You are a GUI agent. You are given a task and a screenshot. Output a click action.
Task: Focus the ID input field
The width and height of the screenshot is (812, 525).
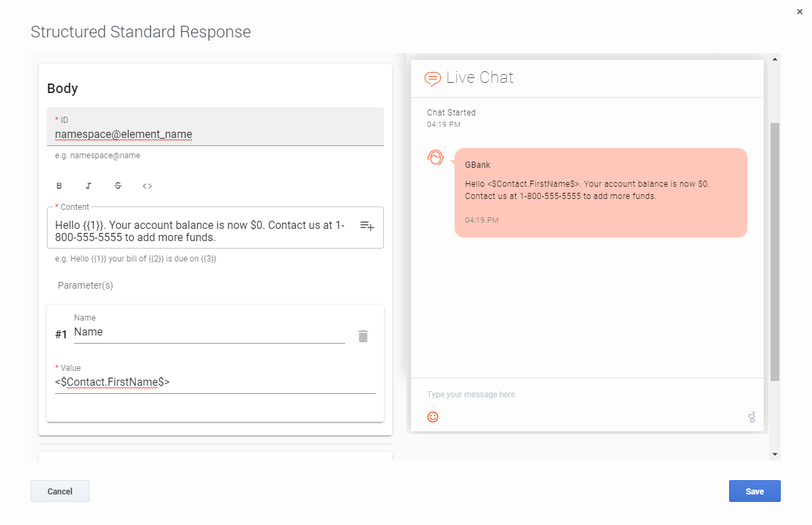coord(215,127)
